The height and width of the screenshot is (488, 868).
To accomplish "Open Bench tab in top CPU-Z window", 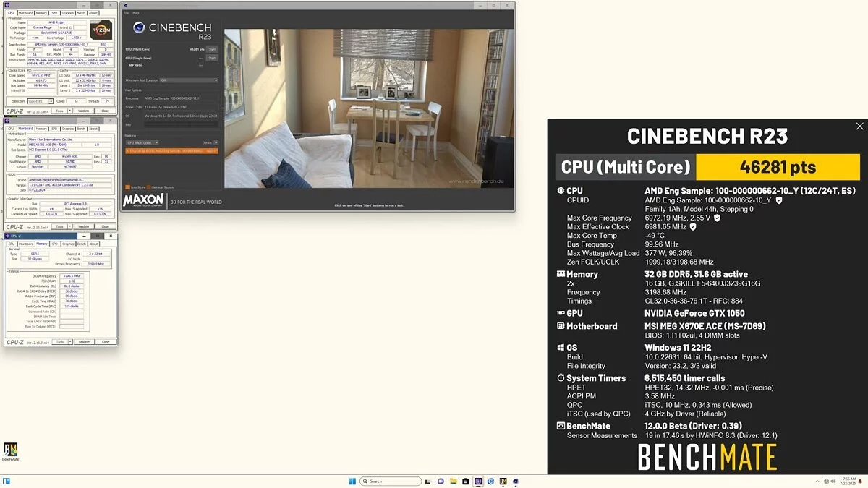I will pyautogui.click(x=81, y=13).
